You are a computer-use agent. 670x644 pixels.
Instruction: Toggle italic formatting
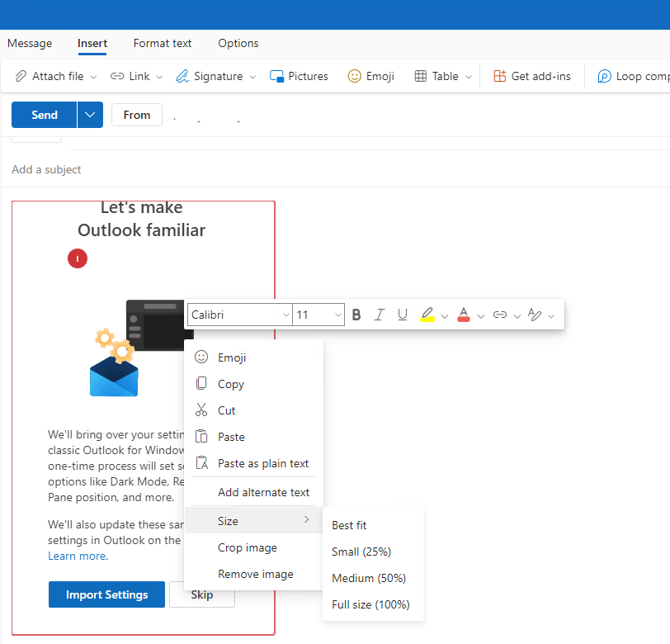coord(379,314)
